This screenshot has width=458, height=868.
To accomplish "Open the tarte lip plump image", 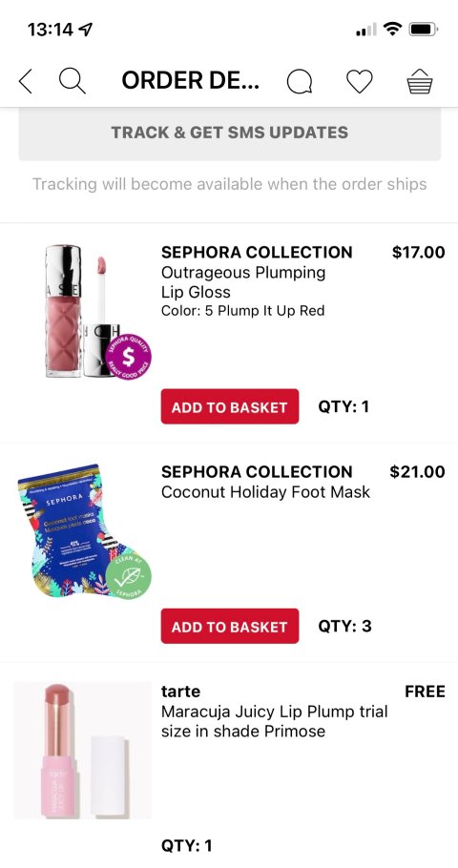I will pyautogui.click(x=82, y=750).
